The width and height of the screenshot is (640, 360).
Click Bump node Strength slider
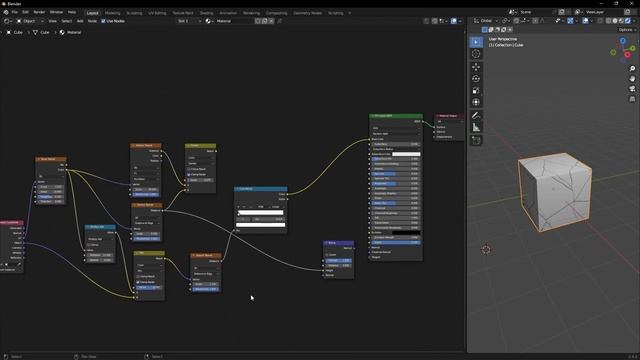coord(338,260)
